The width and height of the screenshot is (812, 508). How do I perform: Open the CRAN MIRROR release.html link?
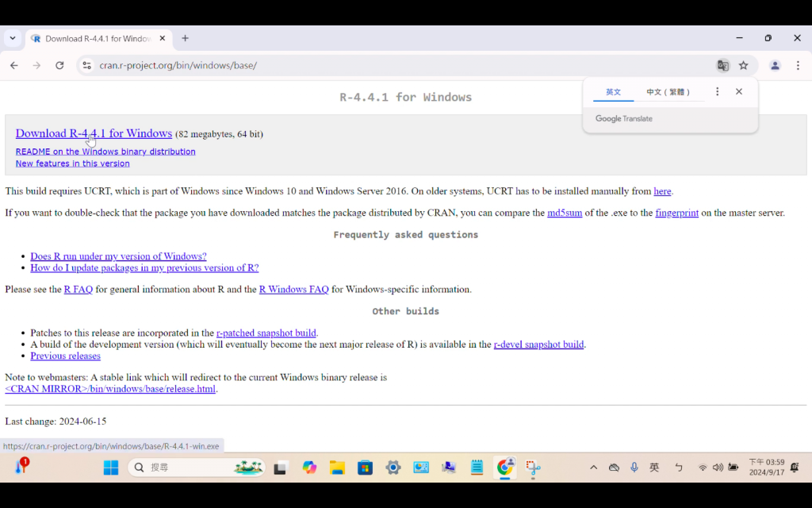(110, 389)
